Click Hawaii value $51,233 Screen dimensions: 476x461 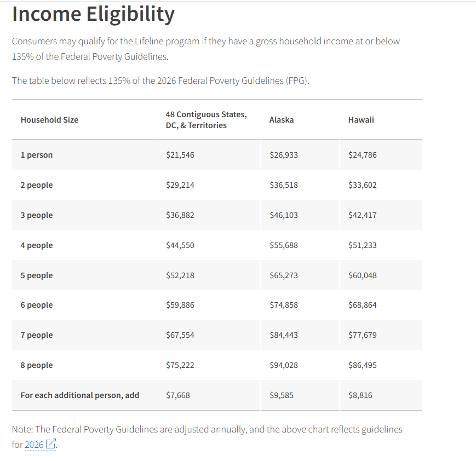click(x=363, y=245)
